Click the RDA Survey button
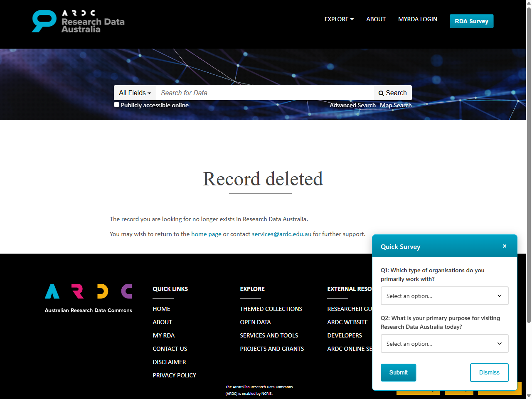Viewport: 532px width, 399px height. pos(471,21)
